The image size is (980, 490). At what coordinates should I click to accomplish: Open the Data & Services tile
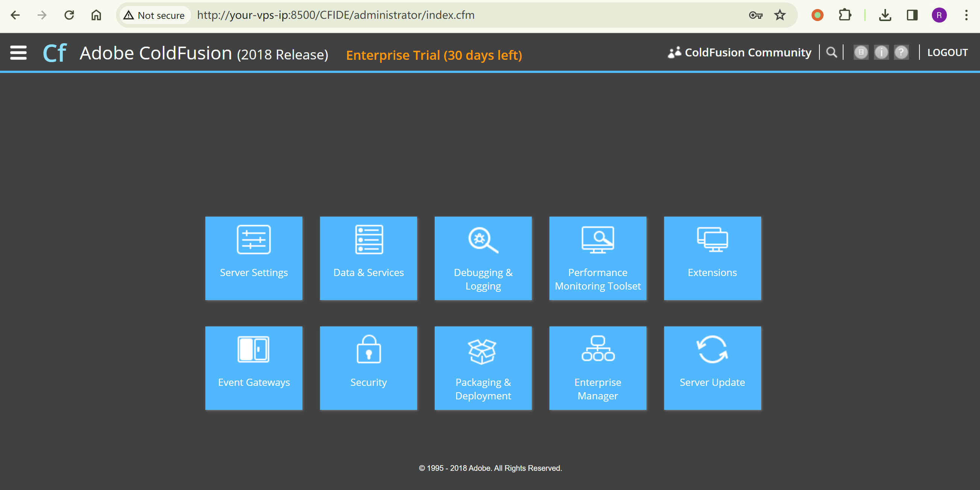click(x=368, y=258)
